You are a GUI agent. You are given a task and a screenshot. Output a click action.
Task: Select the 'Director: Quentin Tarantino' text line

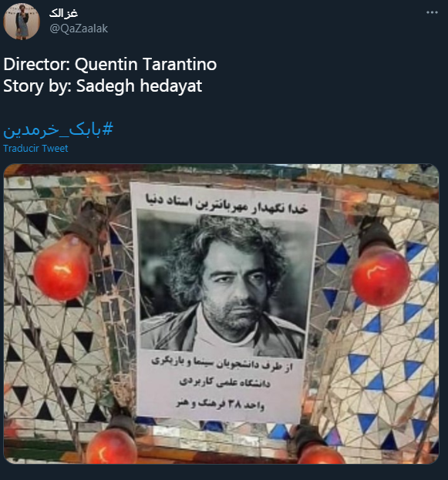click(x=110, y=64)
